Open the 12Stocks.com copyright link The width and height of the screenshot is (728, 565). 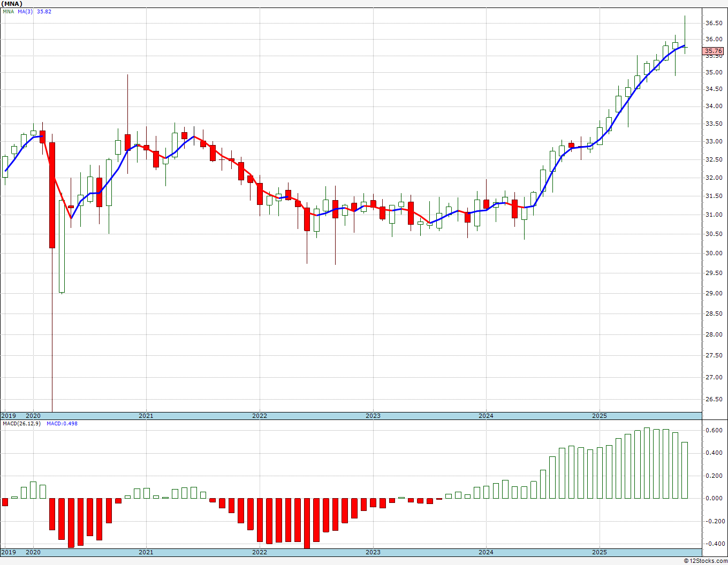706,561
